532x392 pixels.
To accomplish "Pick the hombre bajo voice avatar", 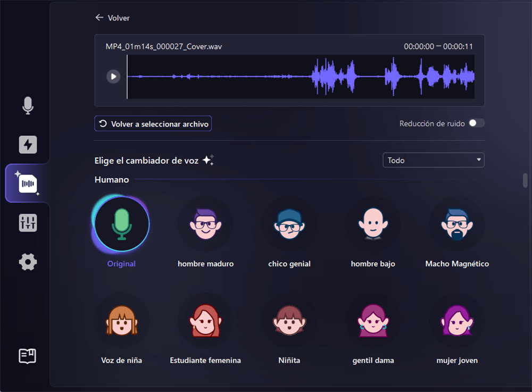I will 373,224.
